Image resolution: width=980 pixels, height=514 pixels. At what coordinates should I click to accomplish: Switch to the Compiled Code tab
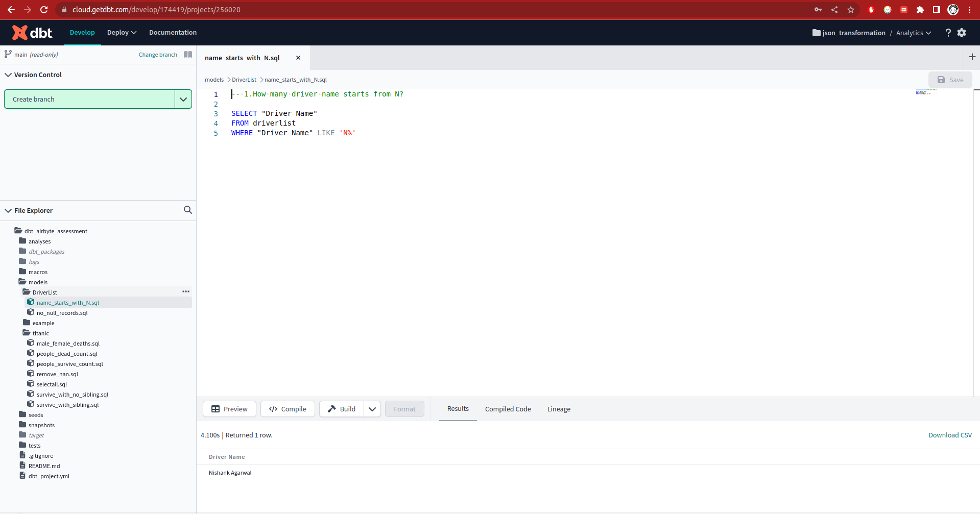pyautogui.click(x=507, y=408)
